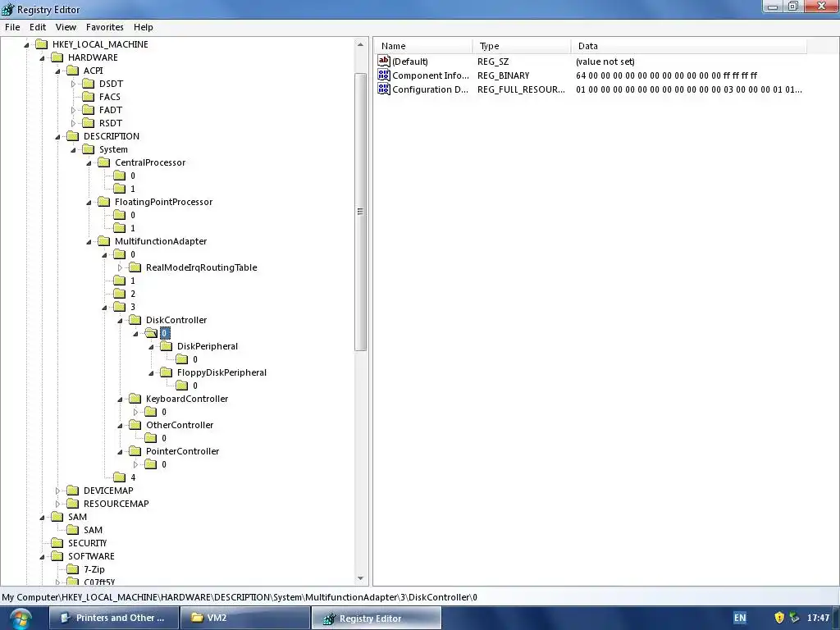Select the DiskPeripheral folder icon
The height and width of the screenshot is (630, 840).
(x=167, y=346)
